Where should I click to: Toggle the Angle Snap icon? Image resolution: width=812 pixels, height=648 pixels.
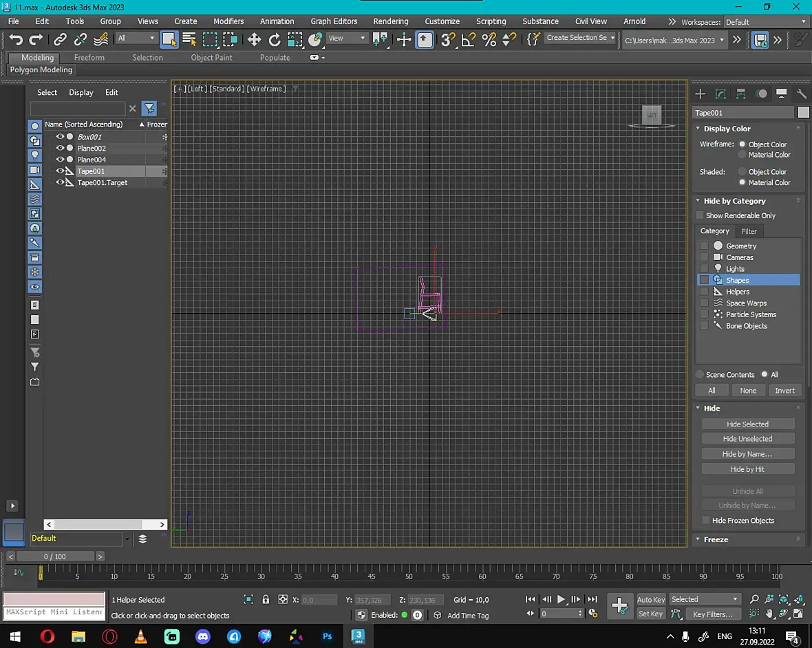(x=469, y=39)
